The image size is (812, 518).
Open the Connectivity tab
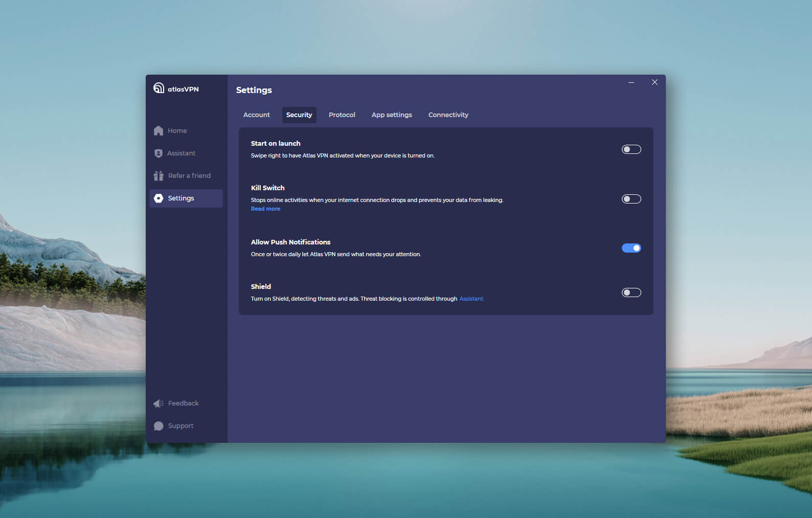448,115
